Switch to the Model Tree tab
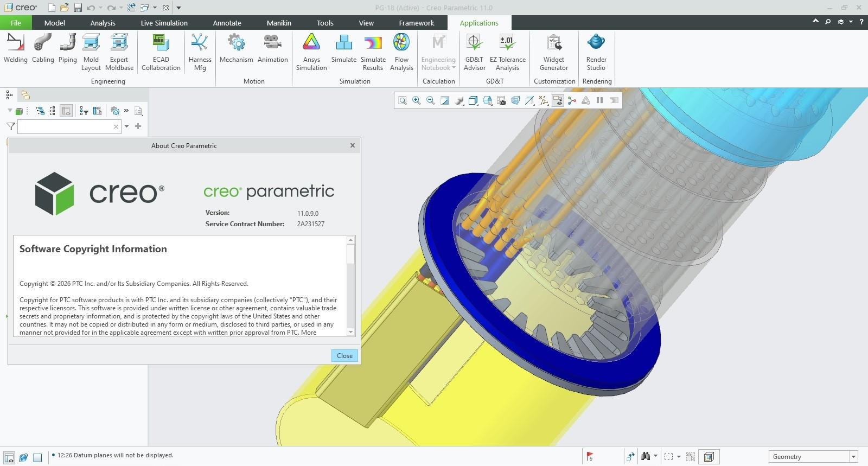 pyautogui.click(x=9, y=95)
